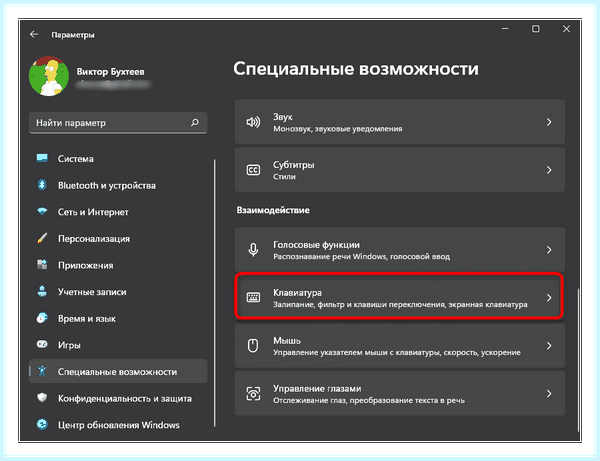Open Центр обновления Windows
The width and height of the screenshot is (600, 461).
pos(118,424)
